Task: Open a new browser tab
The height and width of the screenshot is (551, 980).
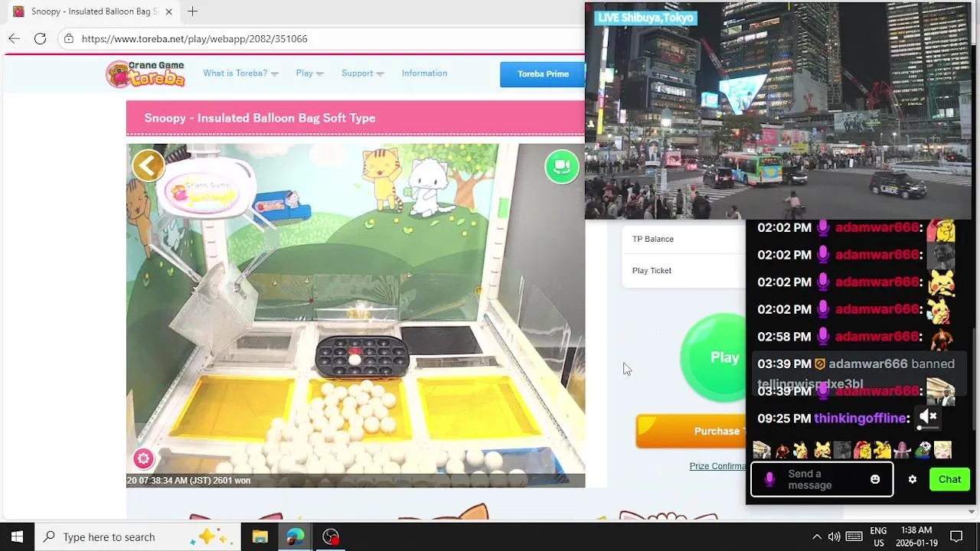Action: coord(192,11)
